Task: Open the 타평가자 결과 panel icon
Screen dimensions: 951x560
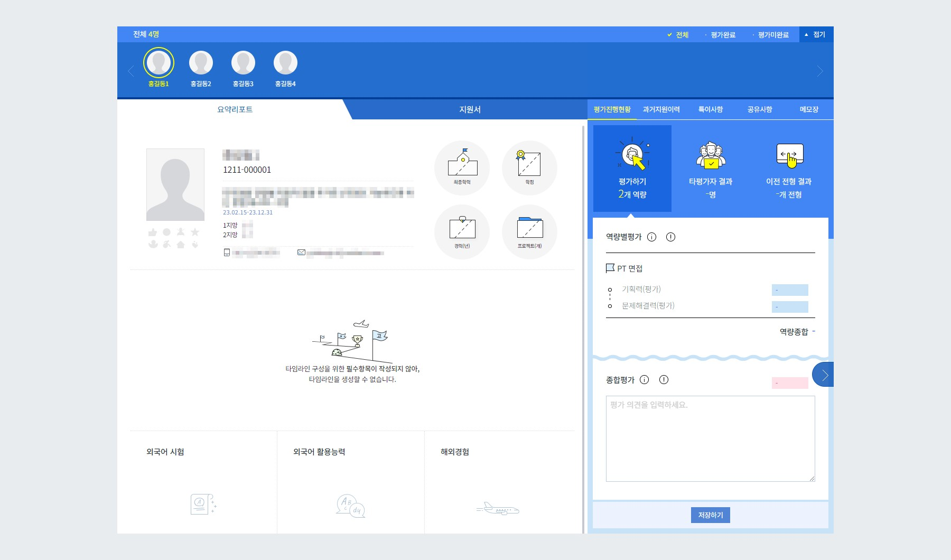Action: click(710, 155)
